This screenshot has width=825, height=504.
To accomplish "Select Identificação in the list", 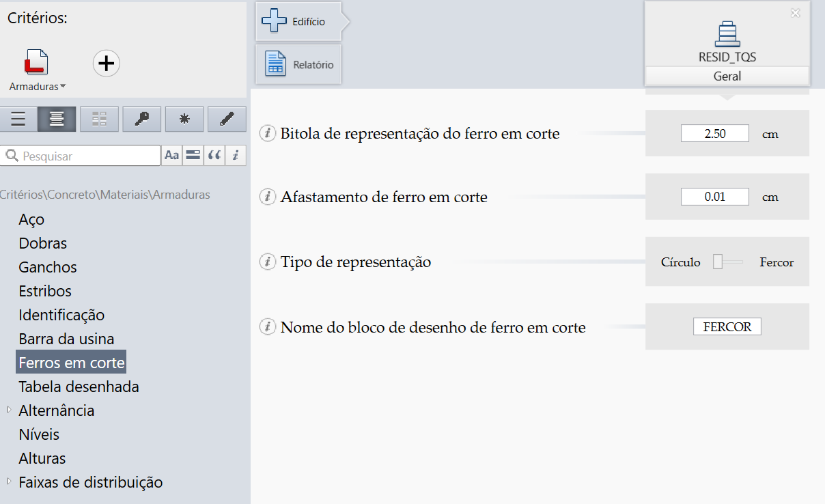I will (61, 315).
